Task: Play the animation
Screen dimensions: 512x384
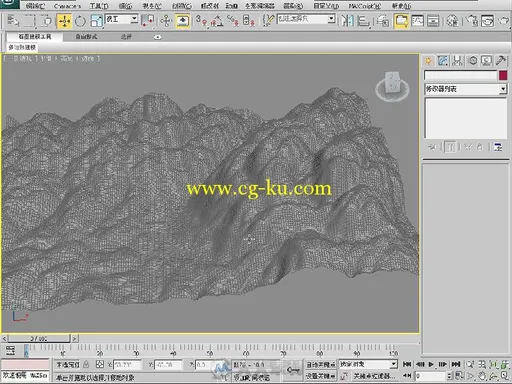Action: pos(431,365)
